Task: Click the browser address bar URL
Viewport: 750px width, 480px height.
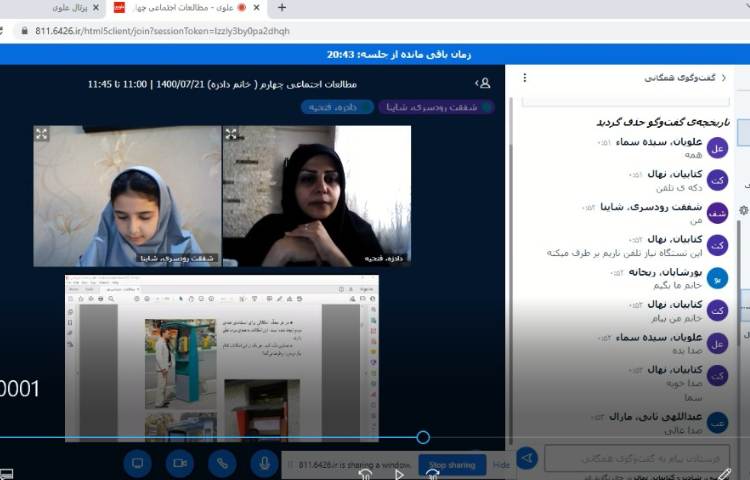Action: point(162,31)
